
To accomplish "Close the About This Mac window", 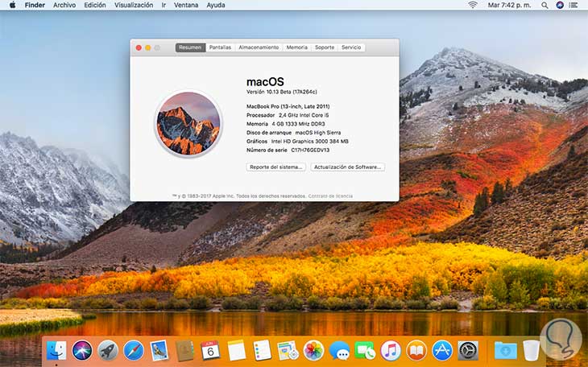I will click(139, 48).
